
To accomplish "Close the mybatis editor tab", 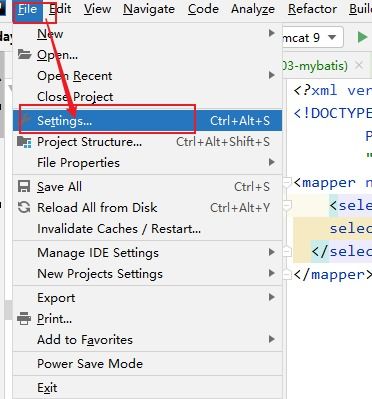I will (359, 65).
